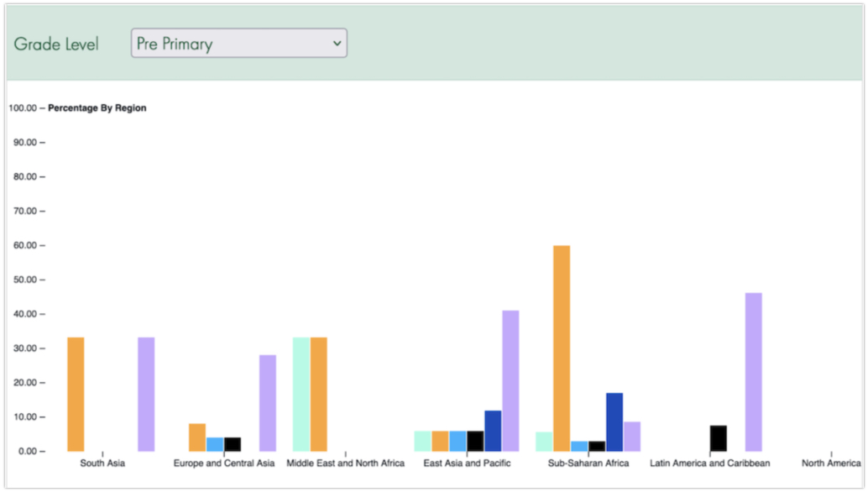The width and height of the screenshot is (868, 492).
Task: Select the tall orange bar for Sub-Saharan Africa
Action: (x=562, y=348)
